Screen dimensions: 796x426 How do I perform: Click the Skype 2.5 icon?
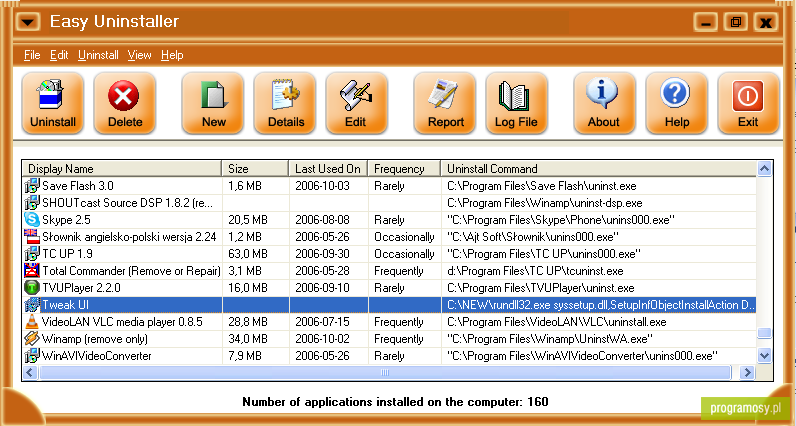(32, 220)
